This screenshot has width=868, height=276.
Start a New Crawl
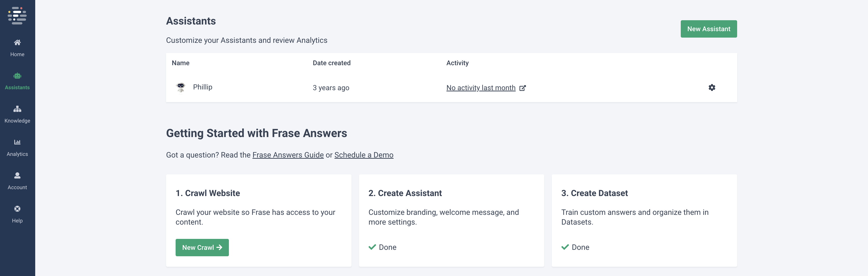click(x=202, y=247)
